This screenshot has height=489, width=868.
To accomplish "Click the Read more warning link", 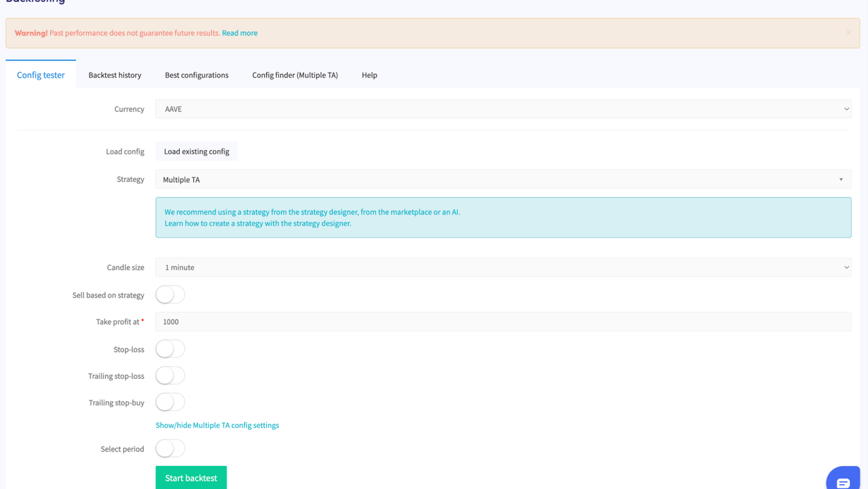I will pyautogui.click(x=240, y=33).
